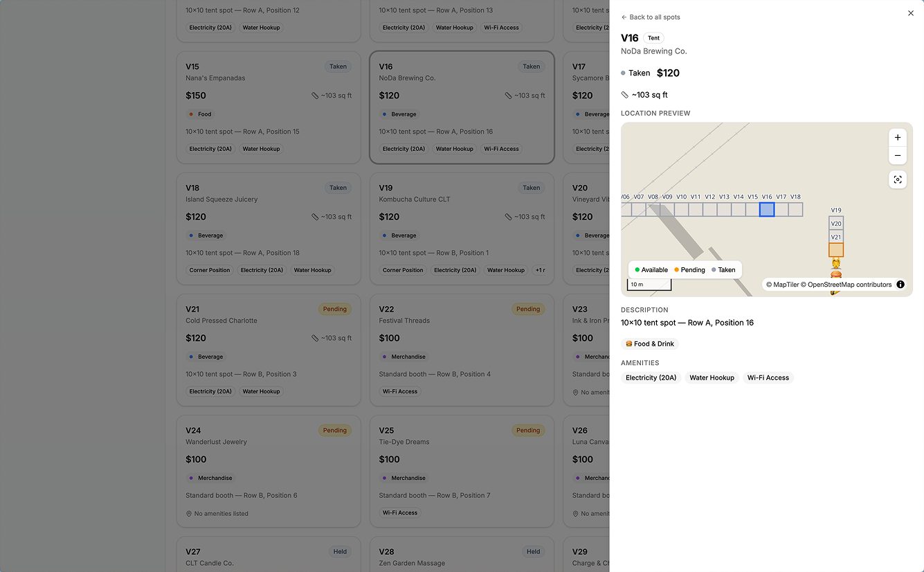Open the V22 Festival Threads card
The image size is (924, 572).
[462, 350]
